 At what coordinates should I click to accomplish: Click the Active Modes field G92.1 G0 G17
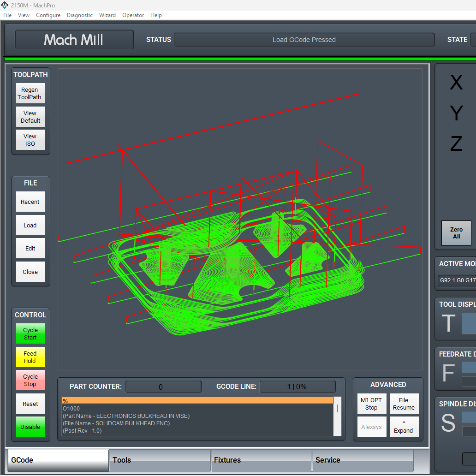click(x=457, y=280)
